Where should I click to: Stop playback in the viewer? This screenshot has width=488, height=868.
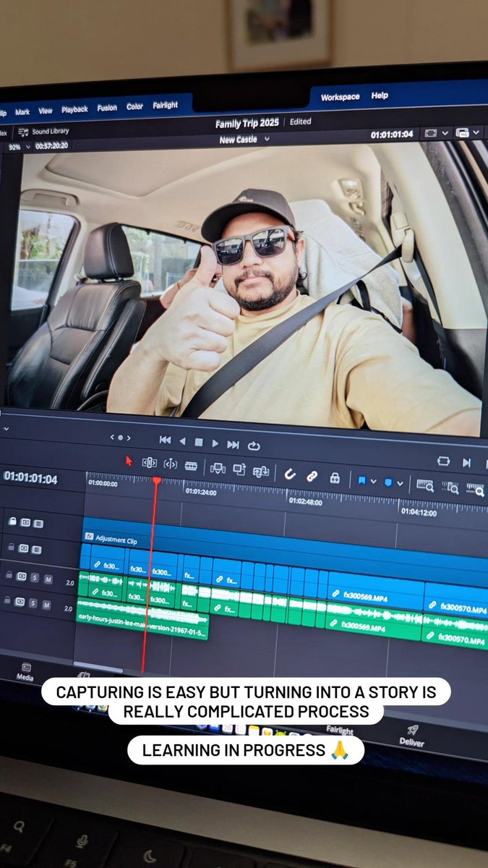click(x=199, y=442)
